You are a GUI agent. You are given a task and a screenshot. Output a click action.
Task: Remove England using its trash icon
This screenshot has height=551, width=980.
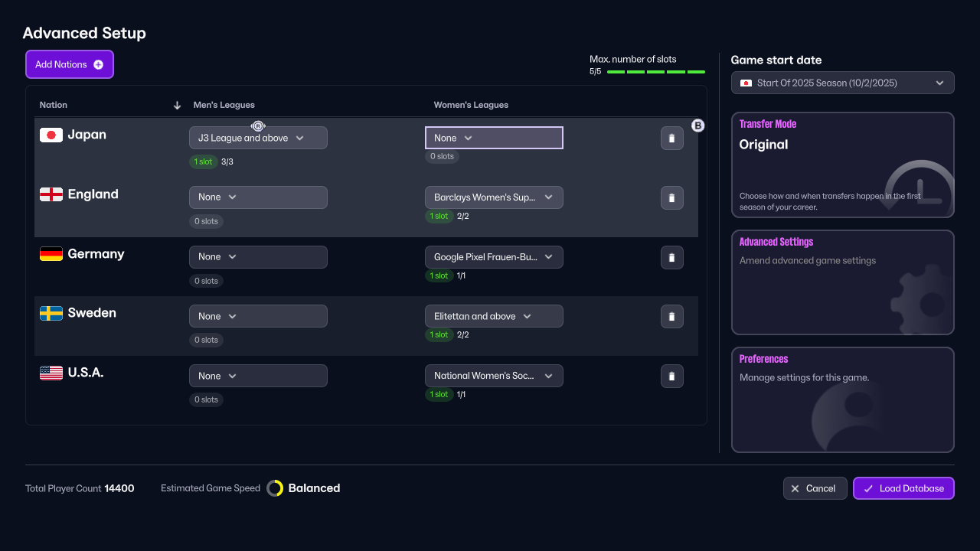click(671, 197)
